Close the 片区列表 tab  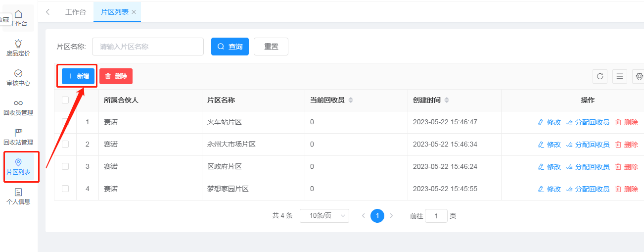(x=134, y=12)
